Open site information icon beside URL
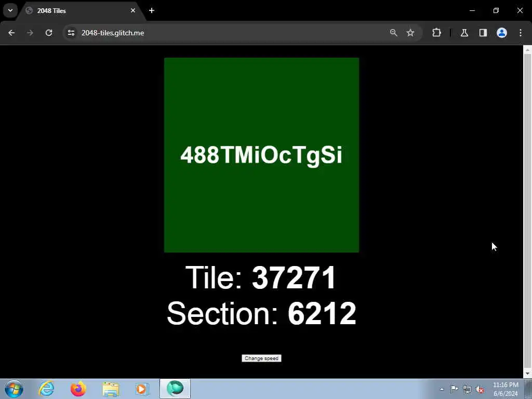This screenshot has height=399, width=532. coord(71,33)
